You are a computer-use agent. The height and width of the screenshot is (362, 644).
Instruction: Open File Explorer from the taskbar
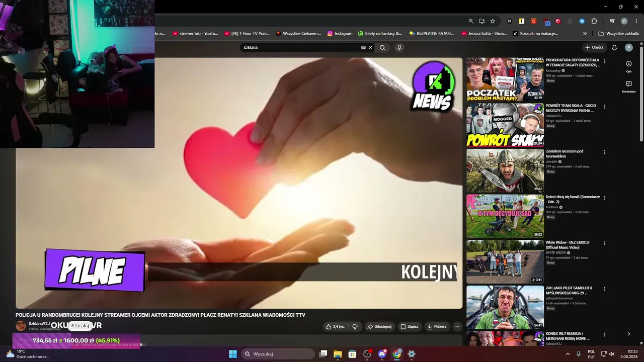pos(338,354)
